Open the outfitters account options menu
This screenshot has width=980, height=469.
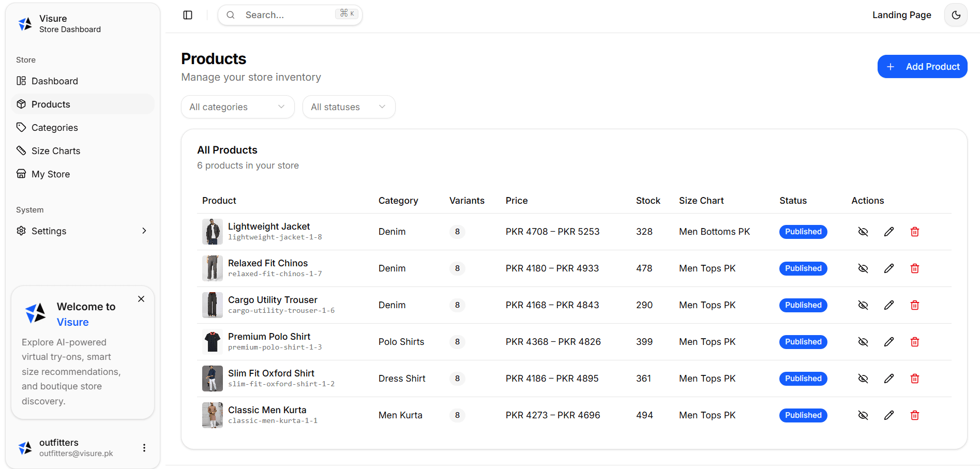(x=144, y=448)
